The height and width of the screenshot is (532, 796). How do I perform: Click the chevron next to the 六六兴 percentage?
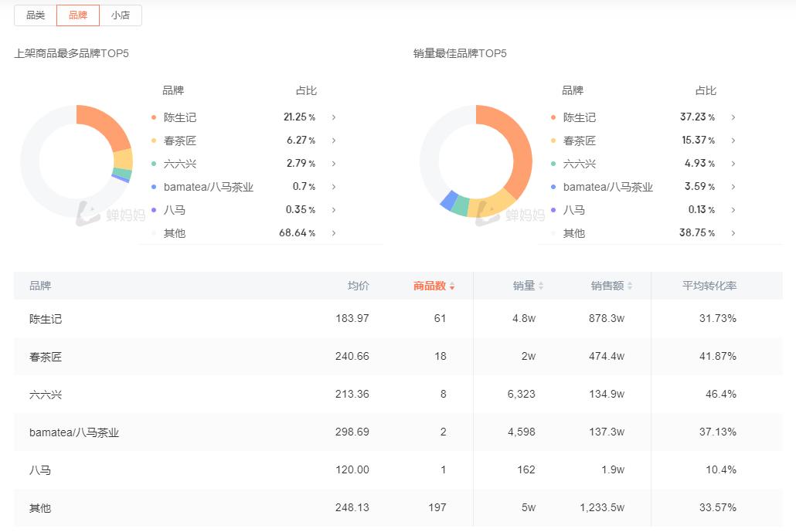[333, 164]
